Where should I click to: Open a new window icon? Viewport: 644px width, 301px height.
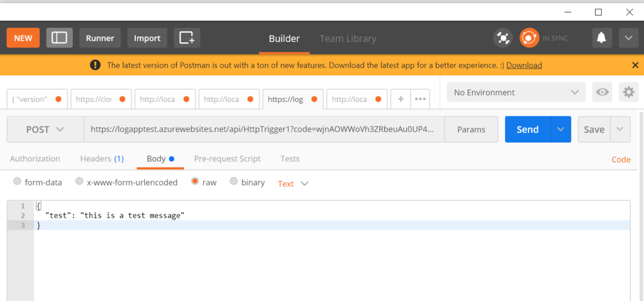click(187, 38)
